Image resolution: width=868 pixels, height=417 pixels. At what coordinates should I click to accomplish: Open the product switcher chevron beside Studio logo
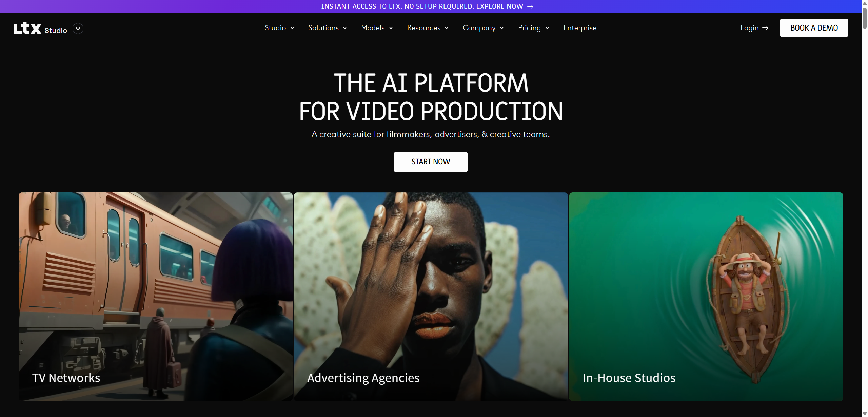click(x=78, y=29)
